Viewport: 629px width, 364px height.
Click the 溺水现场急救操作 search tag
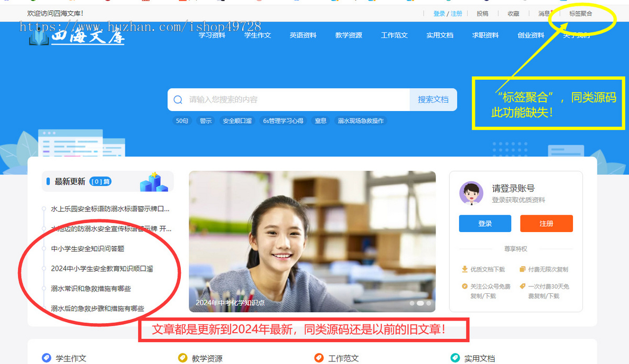pos(361,120)
